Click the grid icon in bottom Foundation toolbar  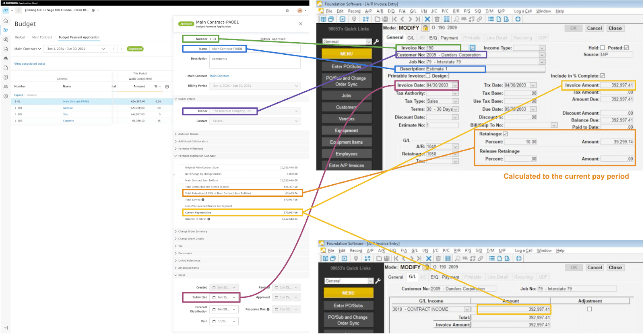pyautogui.click(x=448, y=258)
